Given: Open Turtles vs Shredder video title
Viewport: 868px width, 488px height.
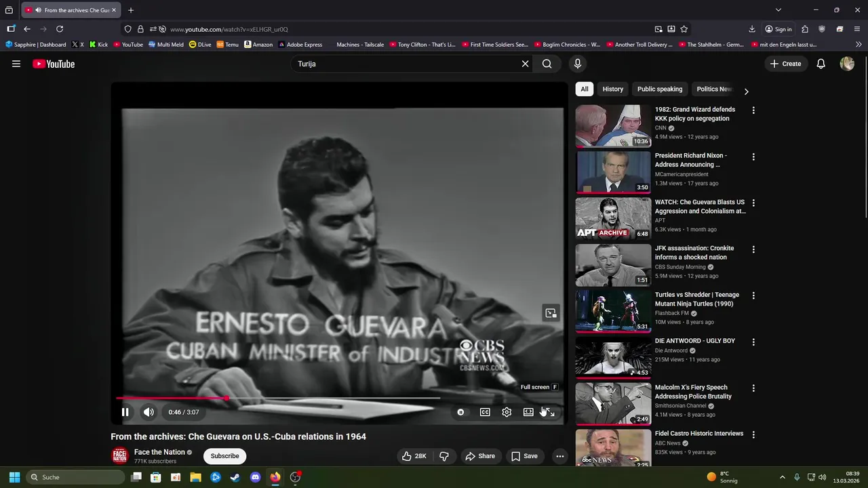Looking at the screenshot, I should [697, 299].
